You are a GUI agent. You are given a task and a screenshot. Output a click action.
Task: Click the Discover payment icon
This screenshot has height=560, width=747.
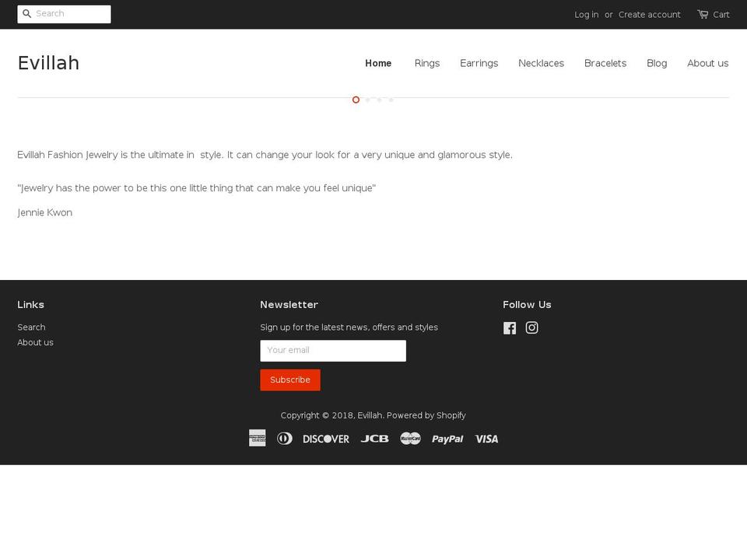pos(326,439)
